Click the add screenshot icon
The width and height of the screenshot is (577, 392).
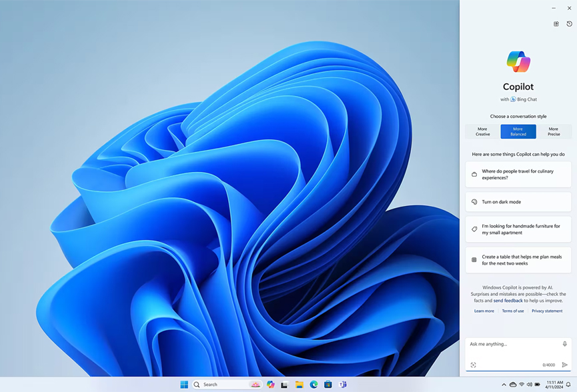pyautogui.click(x=474, y=365)
